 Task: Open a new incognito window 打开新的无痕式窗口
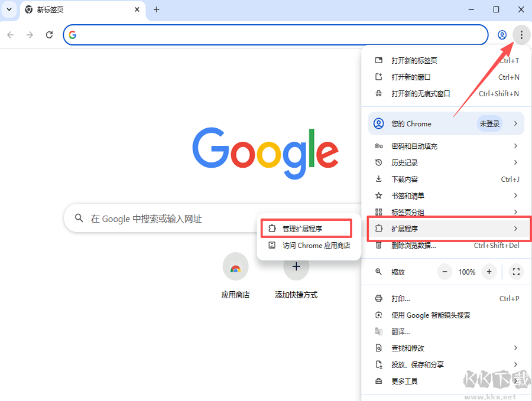pyautogui.click(x=446, y=93)
